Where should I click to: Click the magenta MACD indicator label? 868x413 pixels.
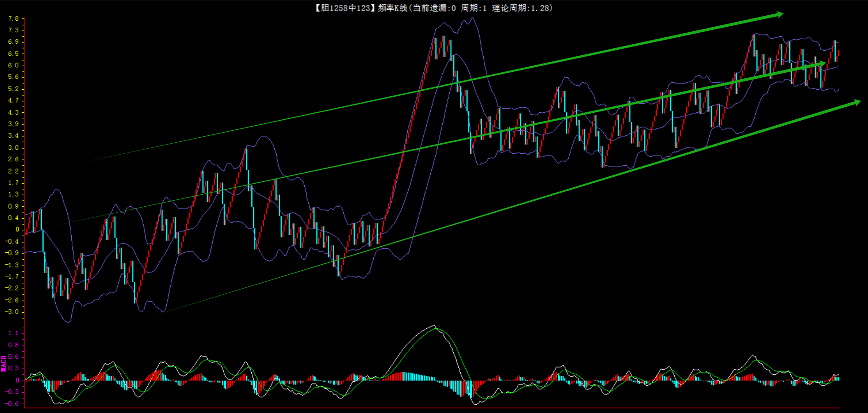click(x=4, y=363)
